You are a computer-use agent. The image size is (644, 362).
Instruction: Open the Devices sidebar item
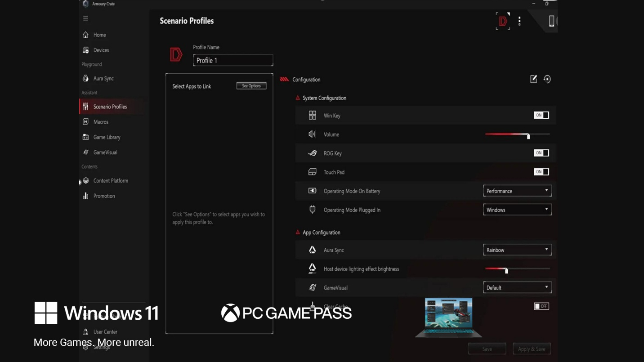[101, 50]
